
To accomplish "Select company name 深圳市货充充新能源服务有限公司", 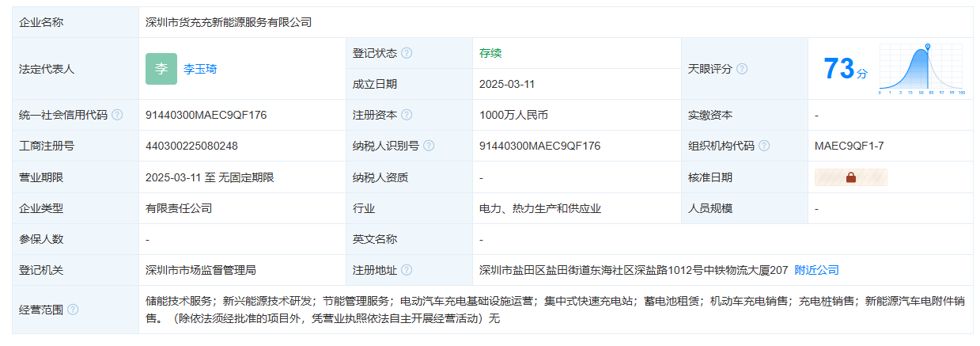I will coord(229,22).
